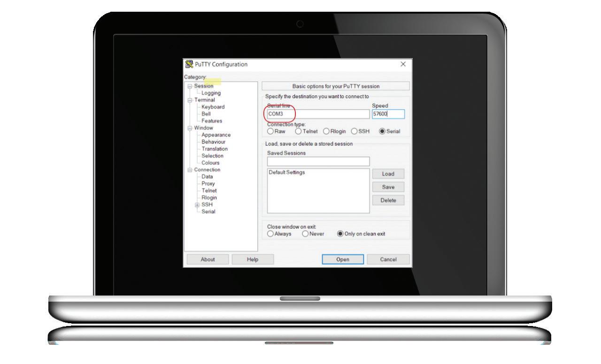This screenshot has height=364, width=601.
Task: Click the About button
Action: 208,259
